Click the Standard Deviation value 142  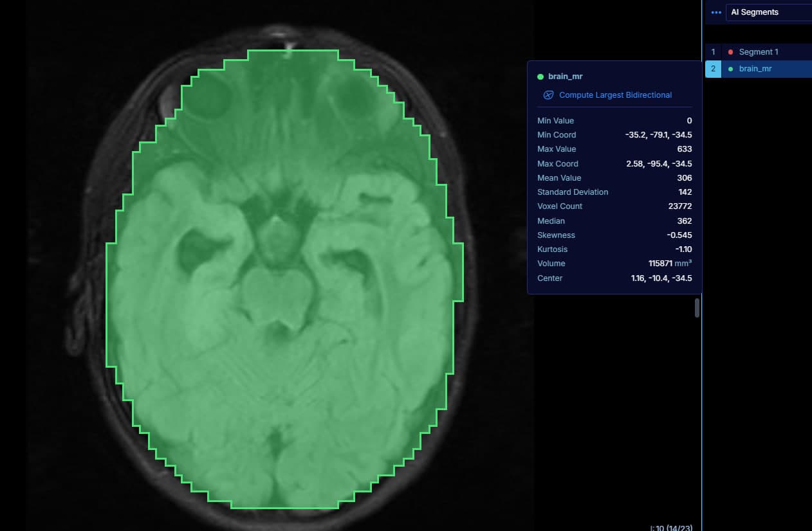click(x=685, y=192)
